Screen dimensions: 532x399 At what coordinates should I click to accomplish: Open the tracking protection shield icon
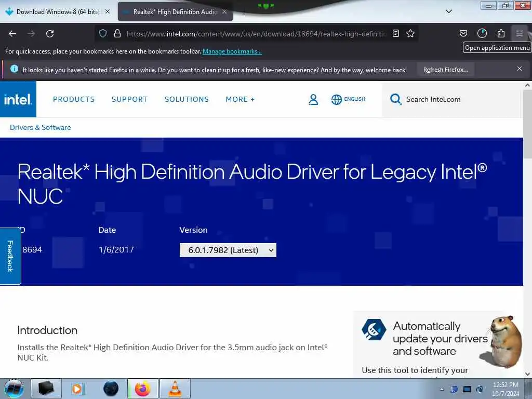[x=103, y=33]
